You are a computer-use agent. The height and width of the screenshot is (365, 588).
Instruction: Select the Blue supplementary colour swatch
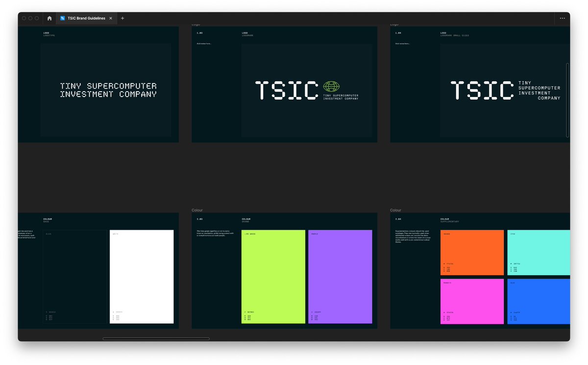(539, 301)
